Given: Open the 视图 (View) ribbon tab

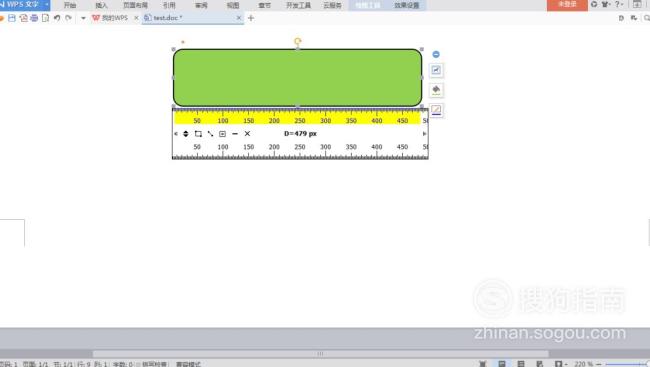Looking at the screenshot, I should pyautogui.click(x=233, y=5).
